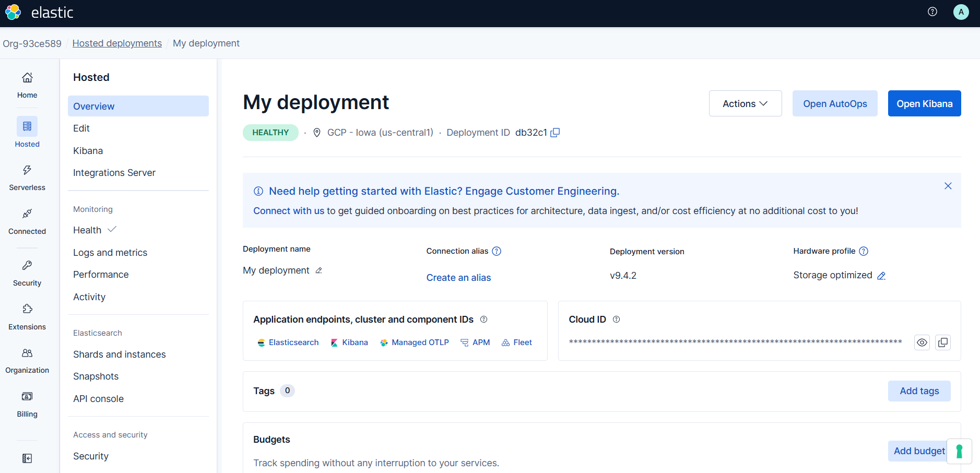This screenshot has width=980, height=473.
Task: Open the Fleet endpoint link
Action: 517,342
